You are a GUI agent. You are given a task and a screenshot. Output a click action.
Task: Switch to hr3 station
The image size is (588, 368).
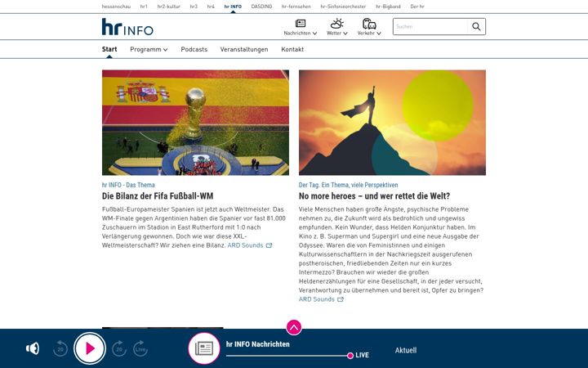[x=194, y=7]
